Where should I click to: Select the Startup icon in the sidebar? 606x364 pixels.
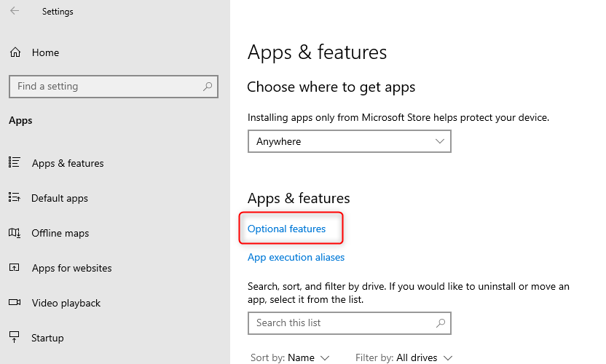tap(15, 337)
